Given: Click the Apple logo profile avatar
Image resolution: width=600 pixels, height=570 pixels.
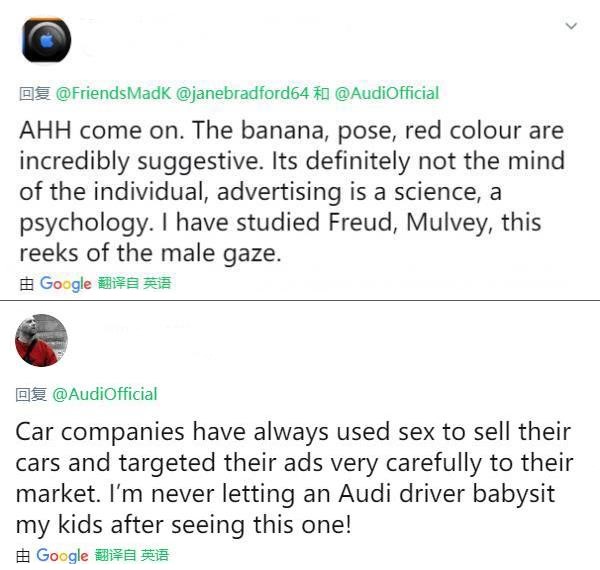Looking at the screenshot, I should (x=46, y=41).
